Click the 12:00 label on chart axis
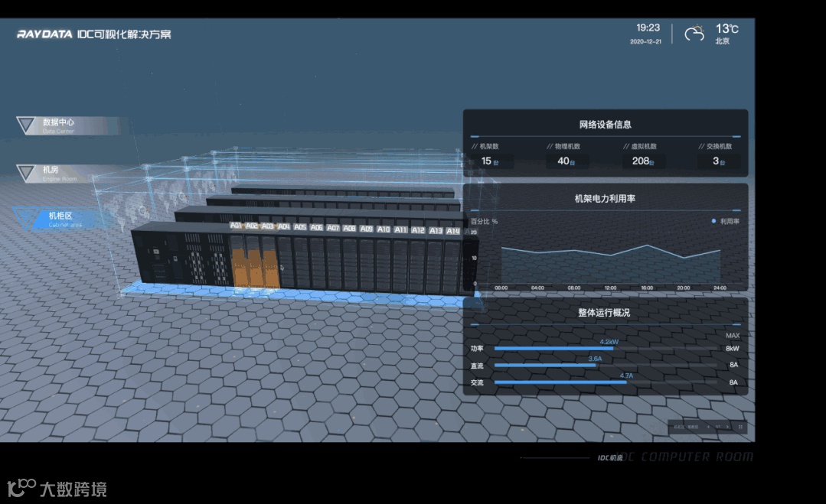Image resolution: width=826 pixels, height=504 pixels. [x=611, y=288]
